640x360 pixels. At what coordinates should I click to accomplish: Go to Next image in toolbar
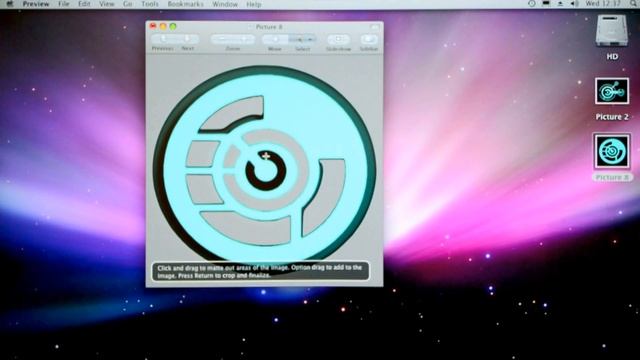click(187, 39)
